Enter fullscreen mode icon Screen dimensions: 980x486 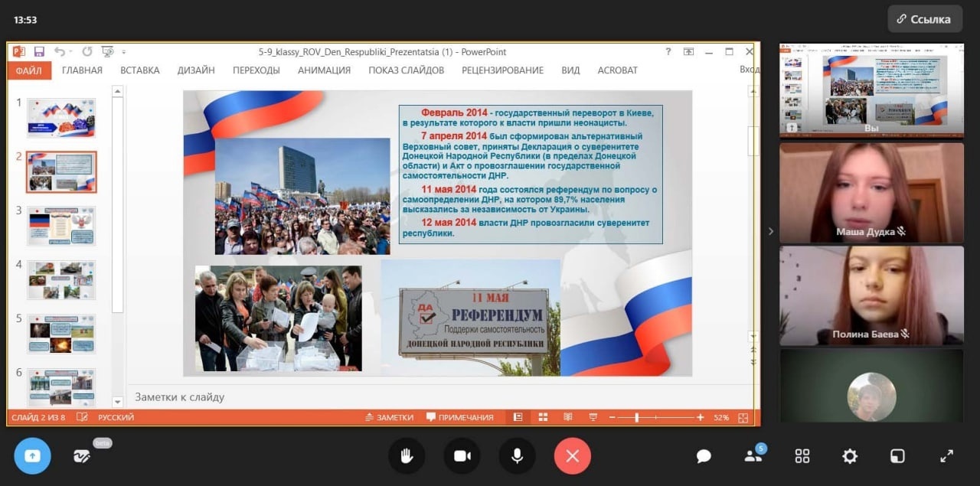click(x=946, y=456)
